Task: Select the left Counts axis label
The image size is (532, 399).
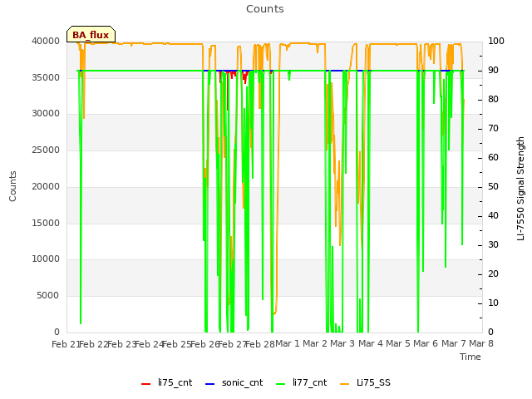Action: point(12,186)
